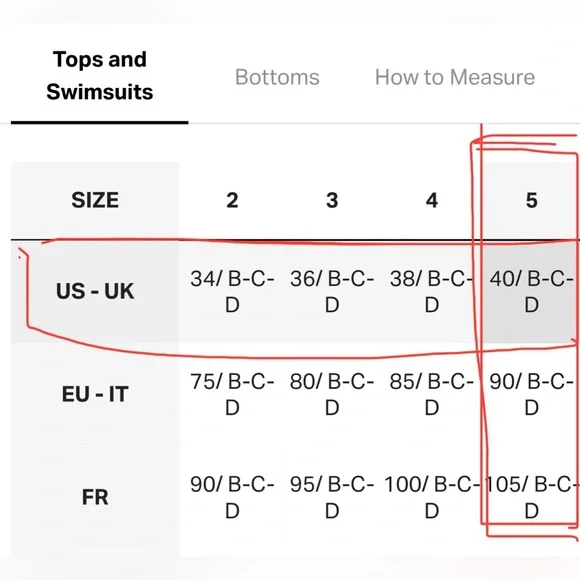This screenshot has width=580, height=580.
Task: Open the How to Measure tab
Action: (455, 77)
